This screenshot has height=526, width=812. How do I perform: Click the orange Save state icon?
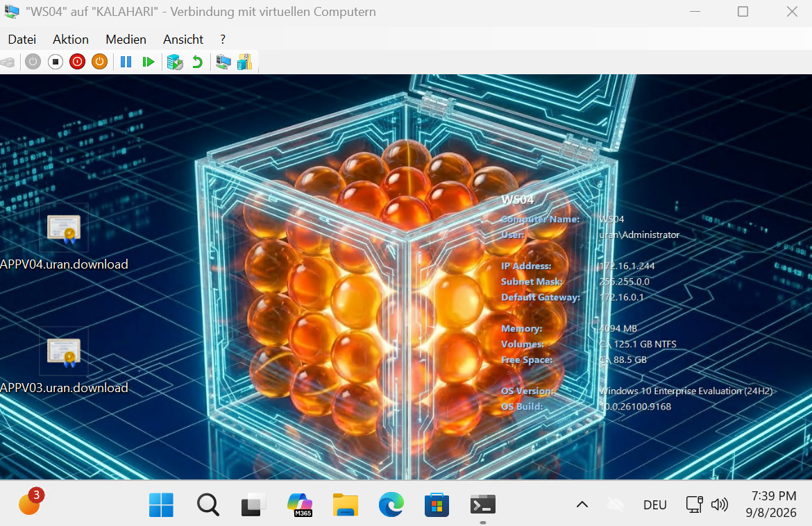99,62
